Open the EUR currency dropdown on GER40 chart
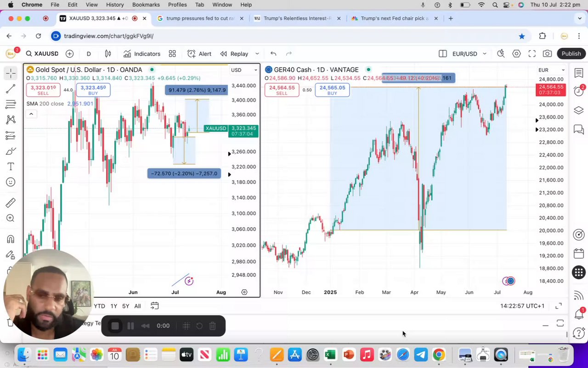Image resolution: width=588 pixels, height=368 pixels. pyautogui.click(x=551, y=70)
